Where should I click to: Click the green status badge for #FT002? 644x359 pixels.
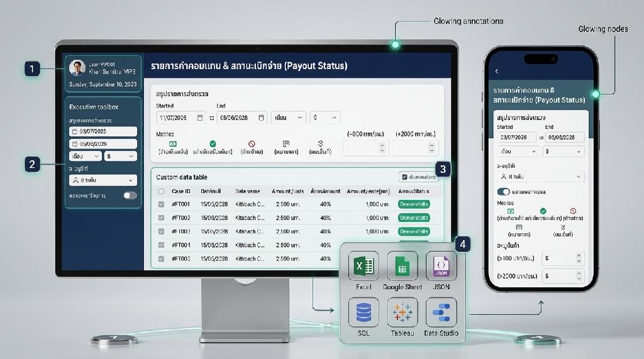click(414, 218)
